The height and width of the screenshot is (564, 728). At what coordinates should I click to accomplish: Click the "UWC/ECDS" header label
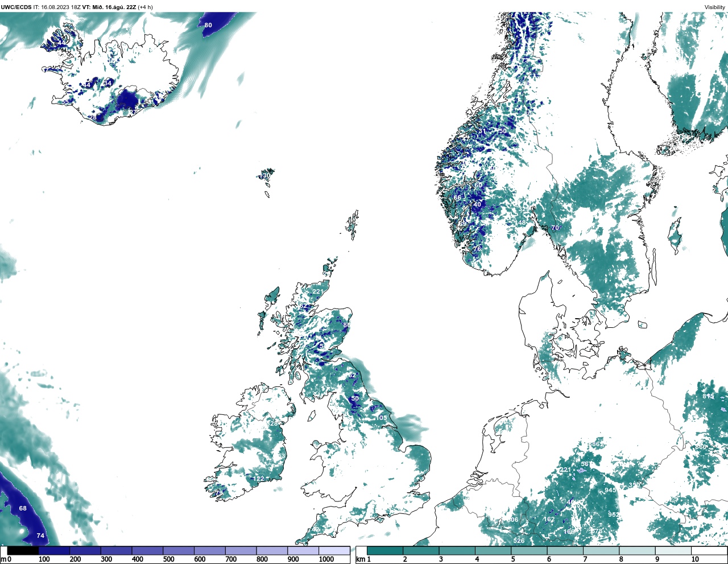coord(16,7)
